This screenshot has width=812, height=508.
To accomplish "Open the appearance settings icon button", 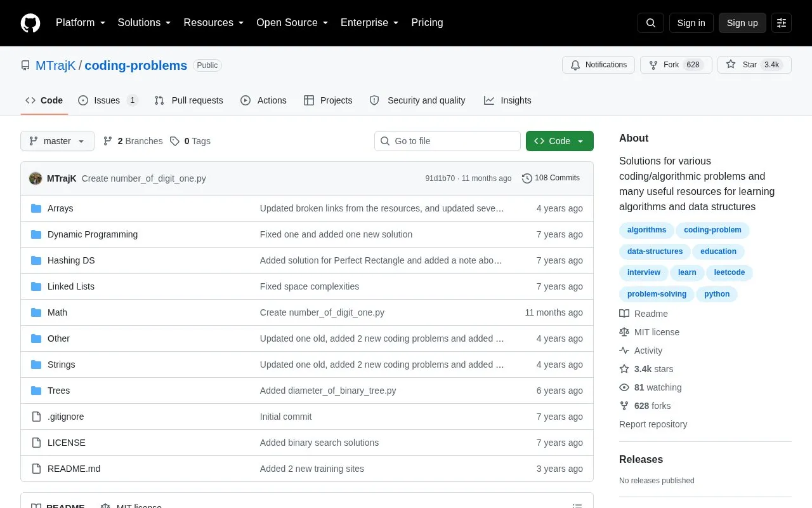I will pyautogui.click(x=782, y=23).
